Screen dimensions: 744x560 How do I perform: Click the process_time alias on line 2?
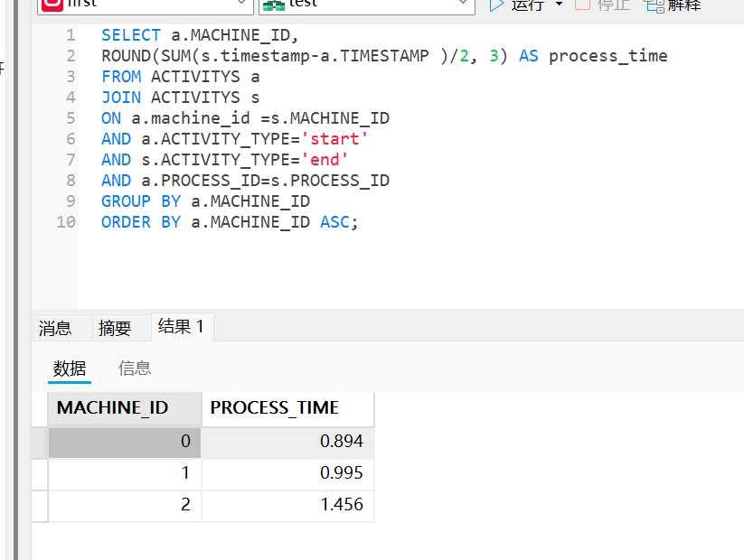(607, 56)
